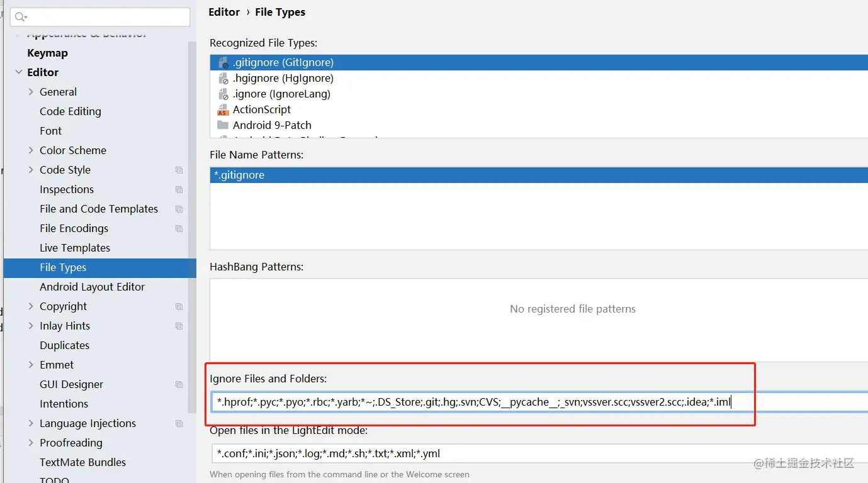
Task: Expand the General settings node
Action: 31,92
